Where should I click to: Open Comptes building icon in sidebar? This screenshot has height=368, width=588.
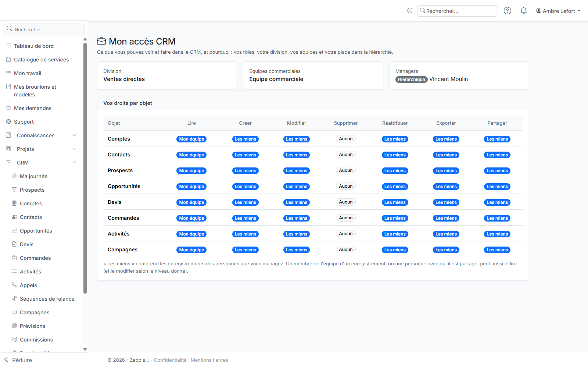[14, 203]
